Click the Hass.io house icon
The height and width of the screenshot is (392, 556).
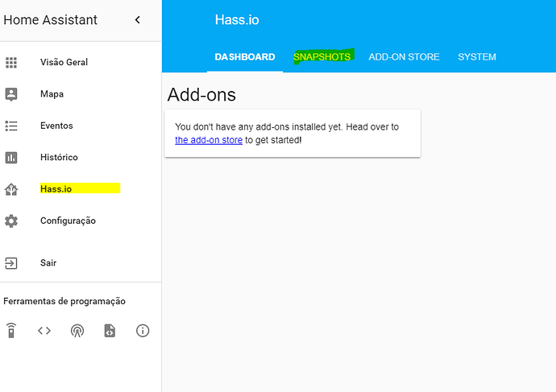11,189
